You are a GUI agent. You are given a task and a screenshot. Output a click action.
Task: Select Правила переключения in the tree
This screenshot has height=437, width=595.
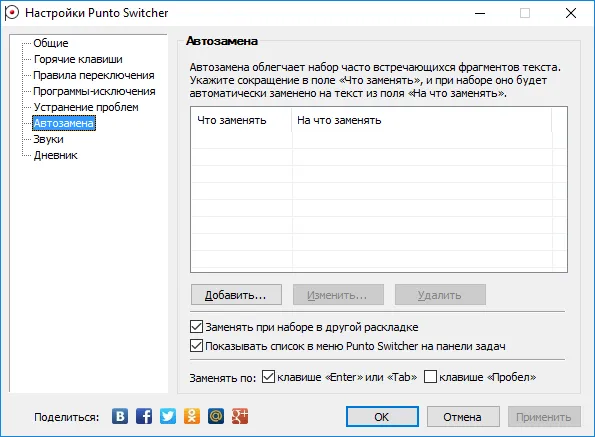click(94, 75)
